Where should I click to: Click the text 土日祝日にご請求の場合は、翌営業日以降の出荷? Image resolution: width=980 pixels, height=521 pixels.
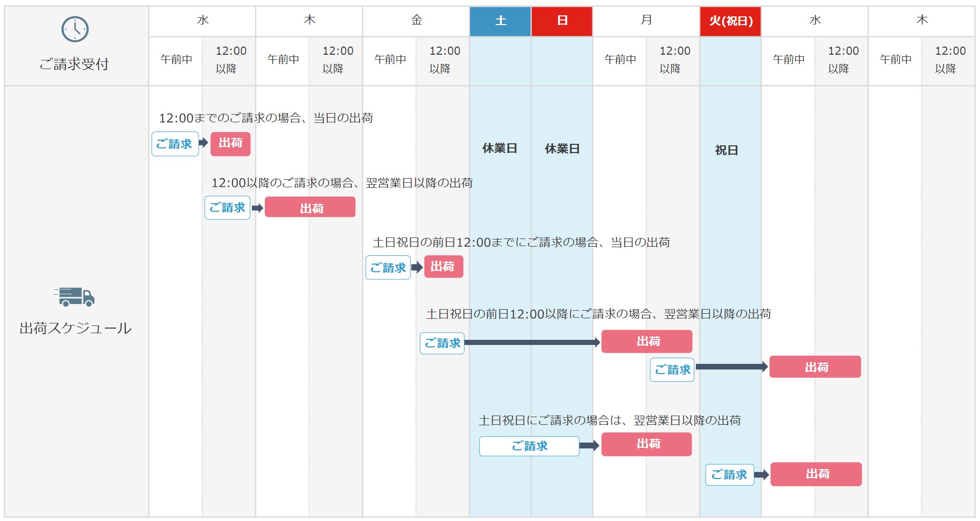tap(609, 420)
